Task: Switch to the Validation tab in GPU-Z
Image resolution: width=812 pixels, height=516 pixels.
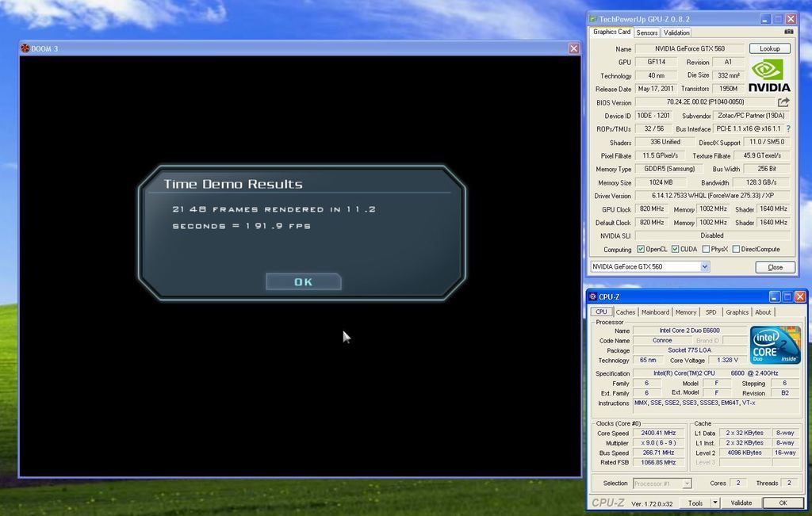Action: click(676, 32)
